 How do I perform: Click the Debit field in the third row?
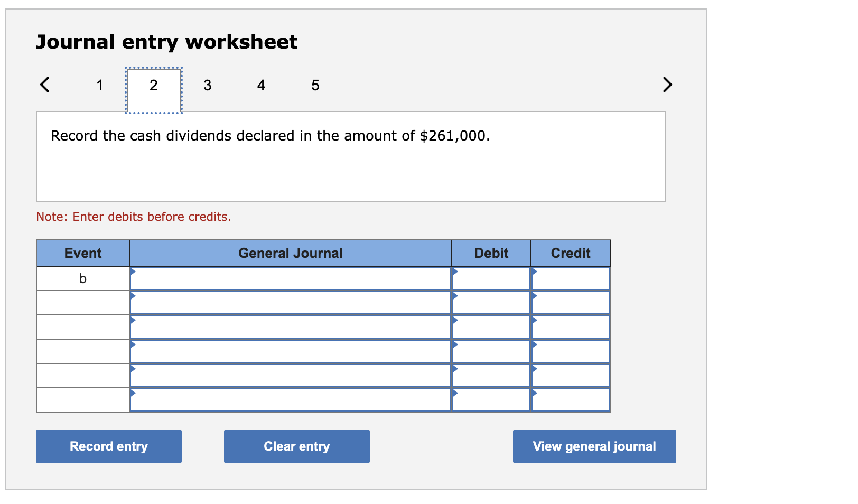coord(491,327)
